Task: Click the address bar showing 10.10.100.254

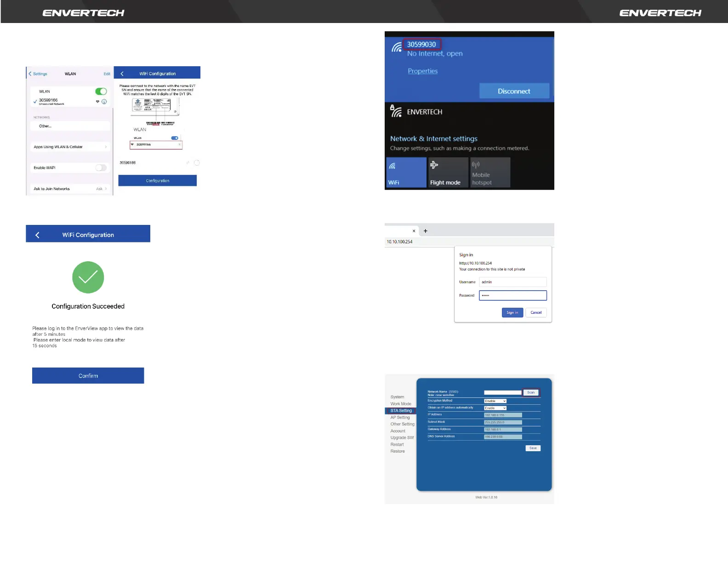Action: (x=469, y=241)
